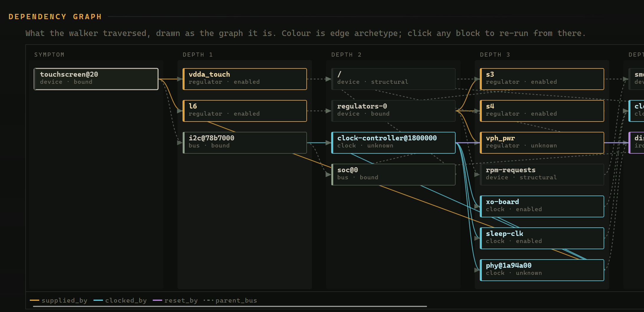644x312 pixels.
Task: Click the reset_by legend entry
Action: pos(175,300)
